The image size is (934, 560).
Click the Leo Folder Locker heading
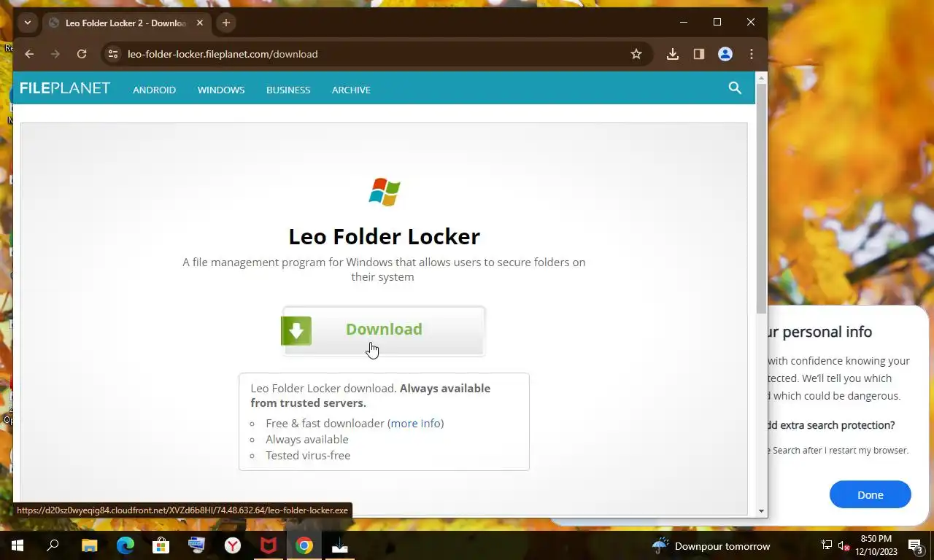(x=384, y=236)
